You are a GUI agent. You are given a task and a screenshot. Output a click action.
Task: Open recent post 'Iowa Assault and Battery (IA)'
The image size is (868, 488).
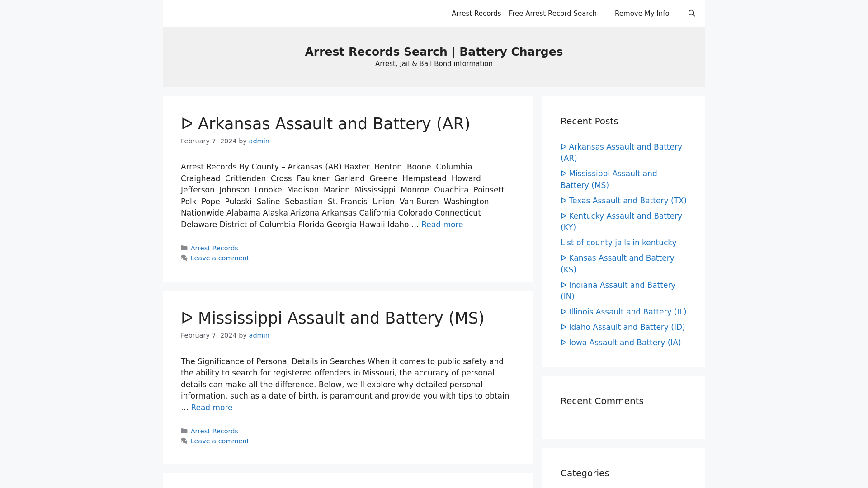click(621, 343)
